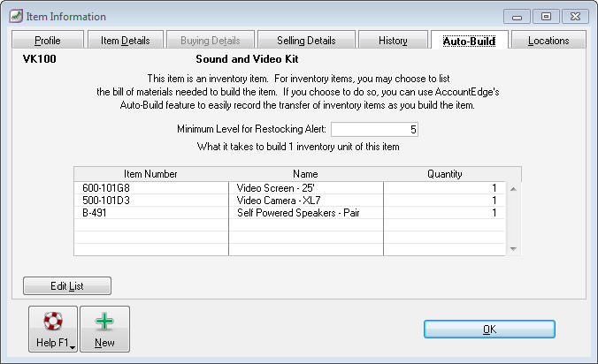598x364 pixels.
Task: Click the Sound and Video Kit title
Action: 247,59
